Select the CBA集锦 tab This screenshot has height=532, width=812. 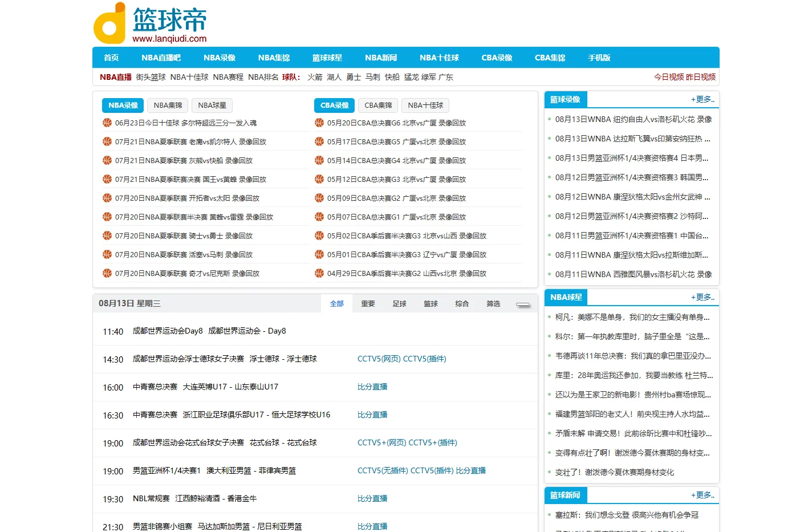point(378,105)
